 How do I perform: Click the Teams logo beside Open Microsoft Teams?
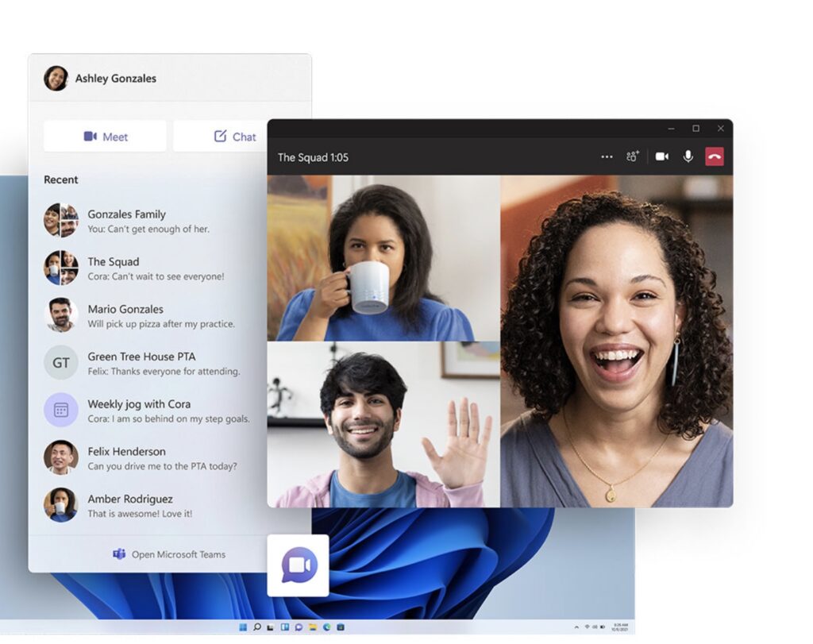click(119, 554)
